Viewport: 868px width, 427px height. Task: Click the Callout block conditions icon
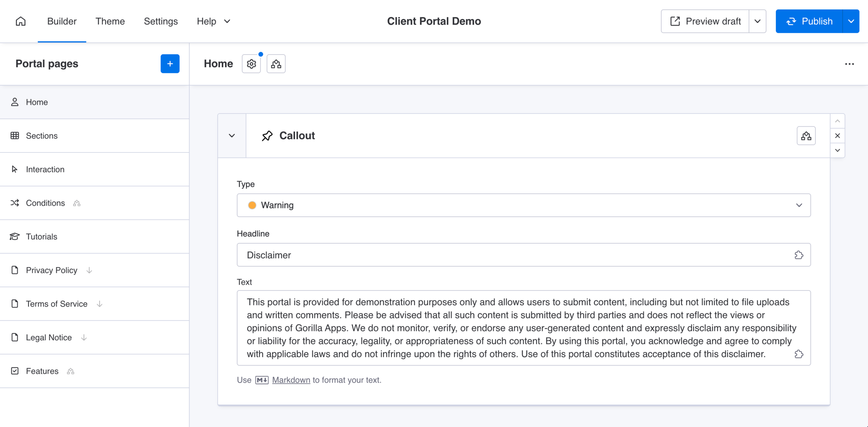(806, 136)
